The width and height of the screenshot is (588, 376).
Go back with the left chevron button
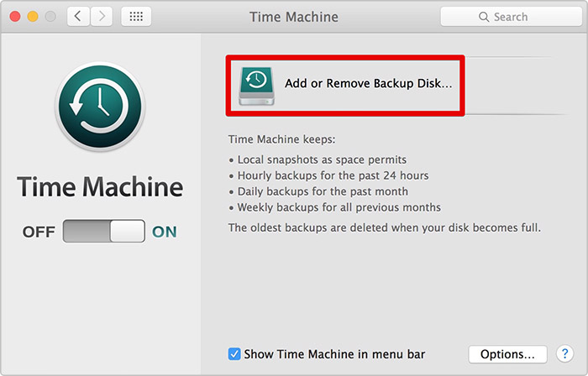tap(78, 17)
